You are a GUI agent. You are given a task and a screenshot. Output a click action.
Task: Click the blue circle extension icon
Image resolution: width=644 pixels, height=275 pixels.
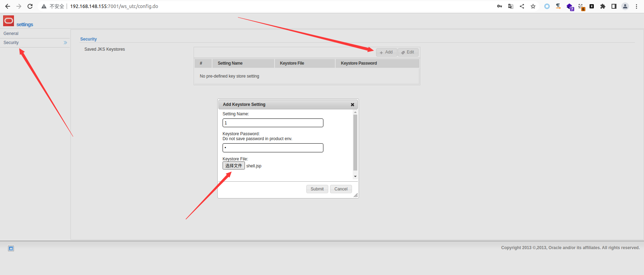click(547, 6)
